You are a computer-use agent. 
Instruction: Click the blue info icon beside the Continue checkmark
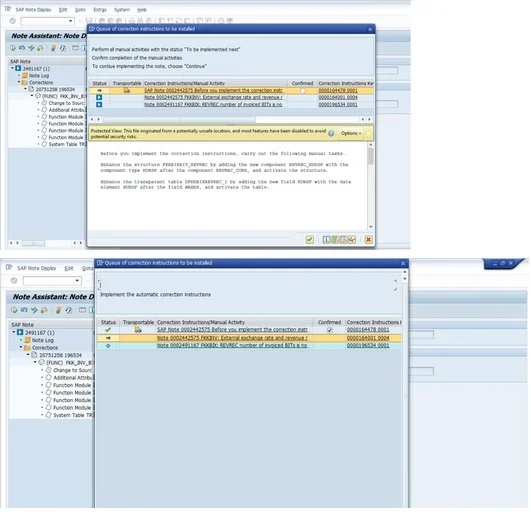coord(327,240)
